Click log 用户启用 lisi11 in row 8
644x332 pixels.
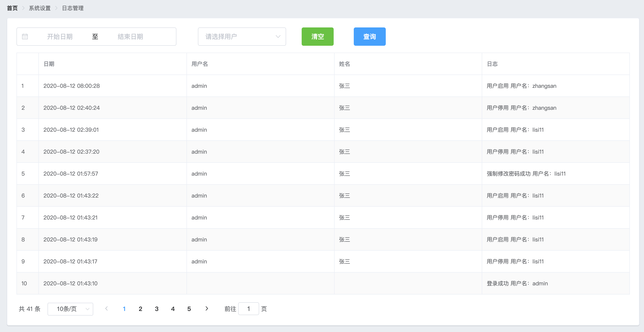(x=515, y=239)
